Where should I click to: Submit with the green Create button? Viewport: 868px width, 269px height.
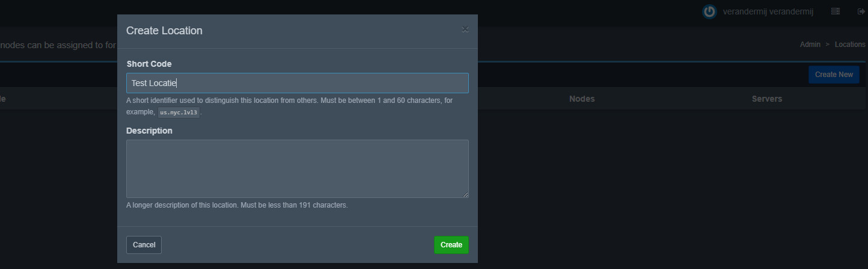coord(451,245)
